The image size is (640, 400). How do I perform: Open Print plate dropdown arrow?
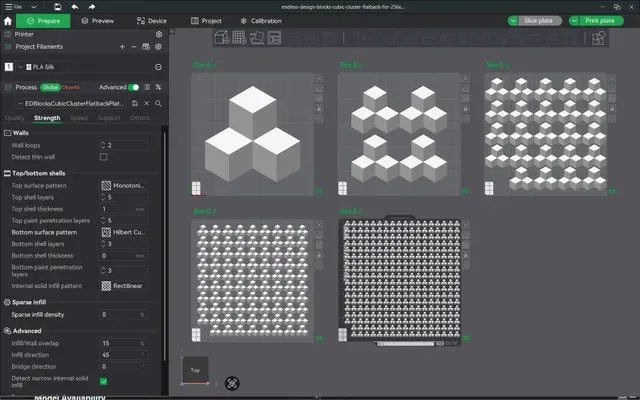point(574,21)
